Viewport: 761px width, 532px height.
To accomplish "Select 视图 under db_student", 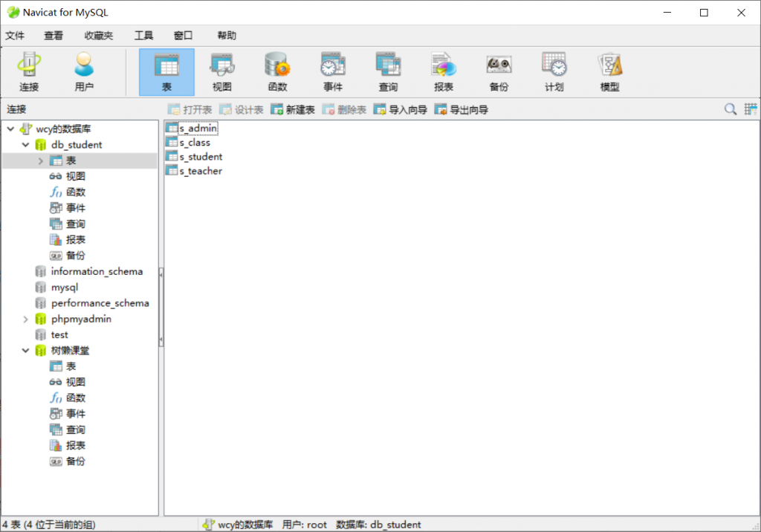I will coord(68,176).
